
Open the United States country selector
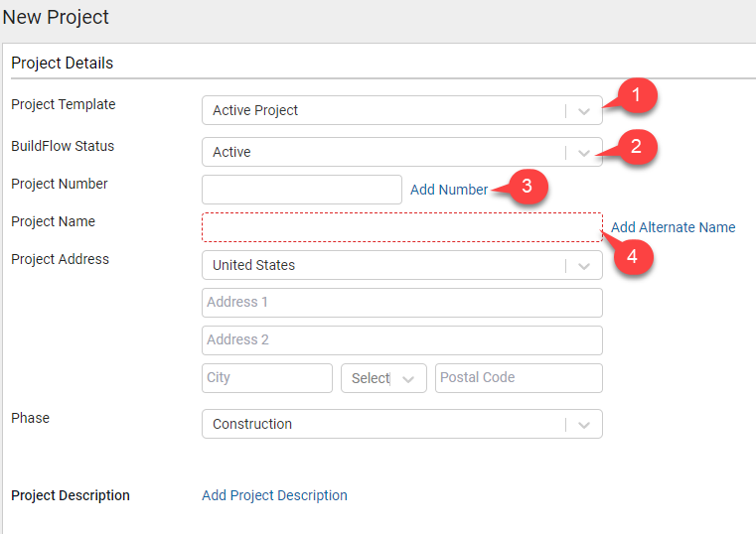(382, 266)
